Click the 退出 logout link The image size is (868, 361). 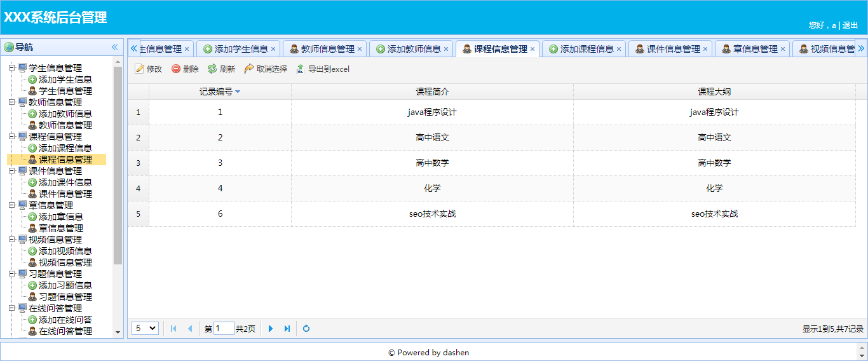pyautogui.click(x=850, y=25)
